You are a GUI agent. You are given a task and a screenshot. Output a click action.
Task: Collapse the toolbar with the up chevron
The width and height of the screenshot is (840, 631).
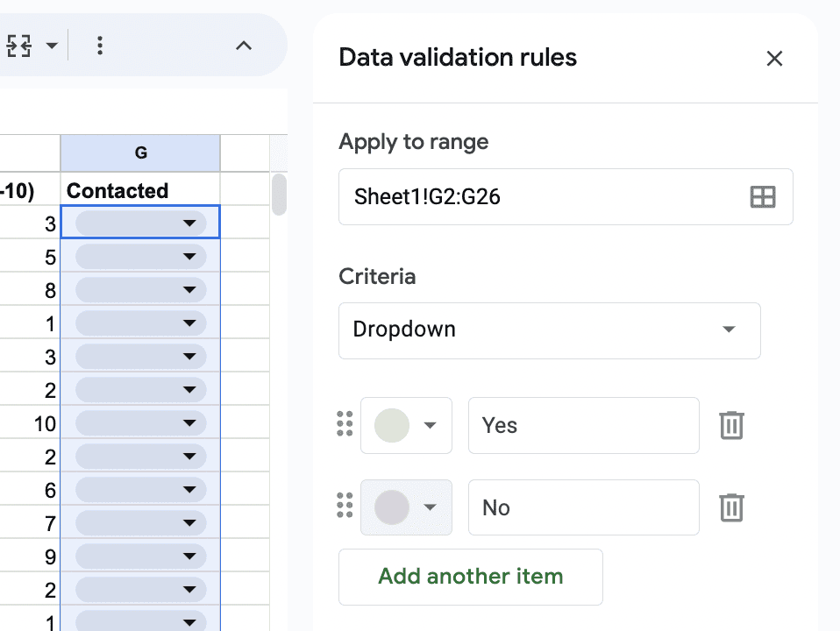[x=244, y=46]
